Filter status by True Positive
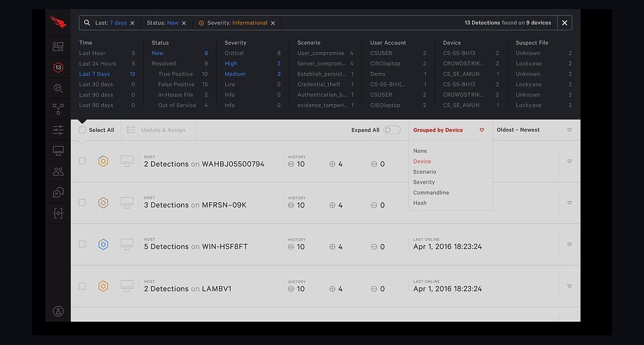The image size is (644, 345). 175,74
